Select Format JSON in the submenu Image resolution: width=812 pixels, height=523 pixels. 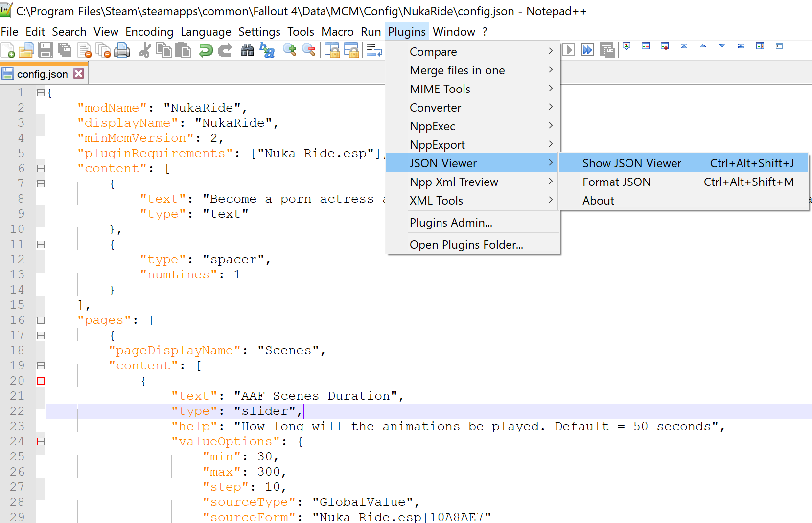683,182
